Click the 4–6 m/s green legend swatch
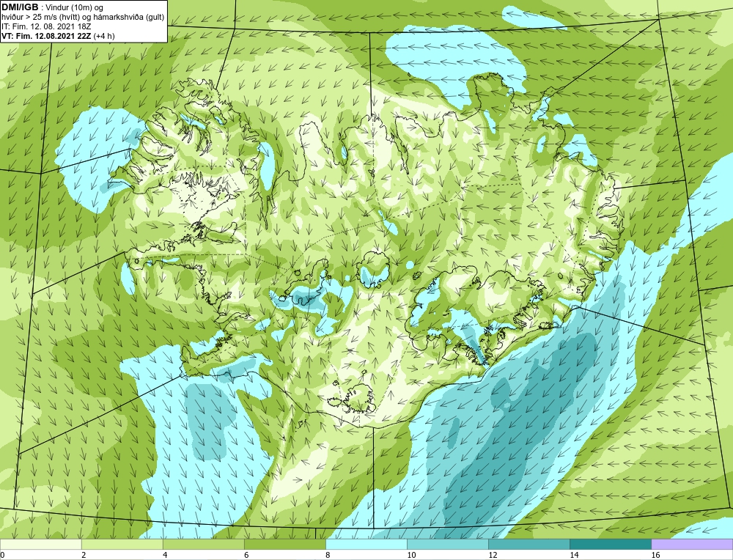The image size is (733, 560). 203,544
